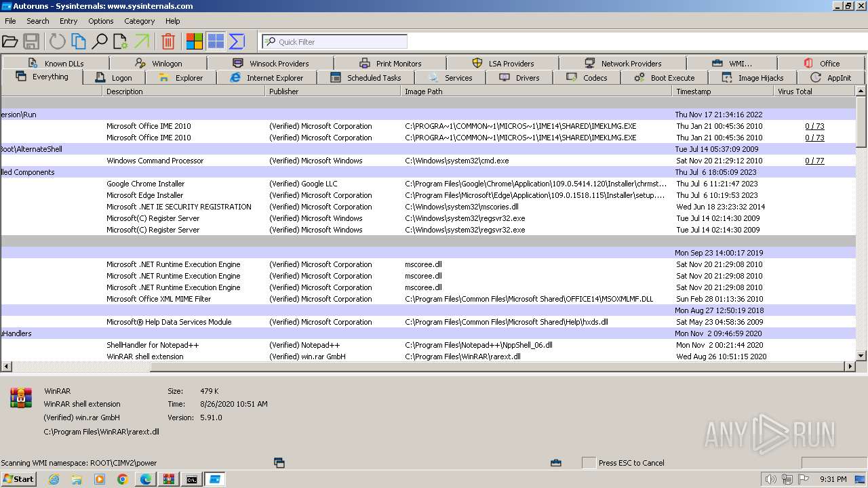This screenshot has width=868, height=488.
Task: Open the Network Providers tab
Action: [x=623, y=63]
